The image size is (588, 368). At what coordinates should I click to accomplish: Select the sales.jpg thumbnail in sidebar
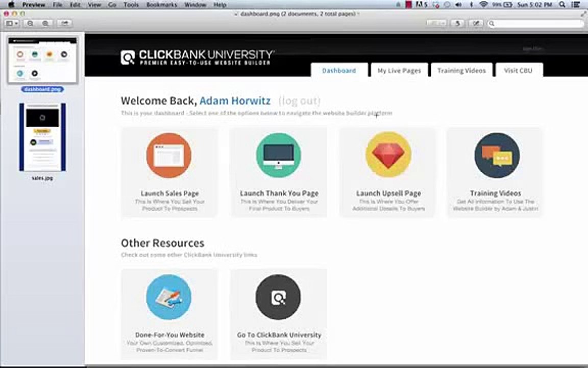42,137
